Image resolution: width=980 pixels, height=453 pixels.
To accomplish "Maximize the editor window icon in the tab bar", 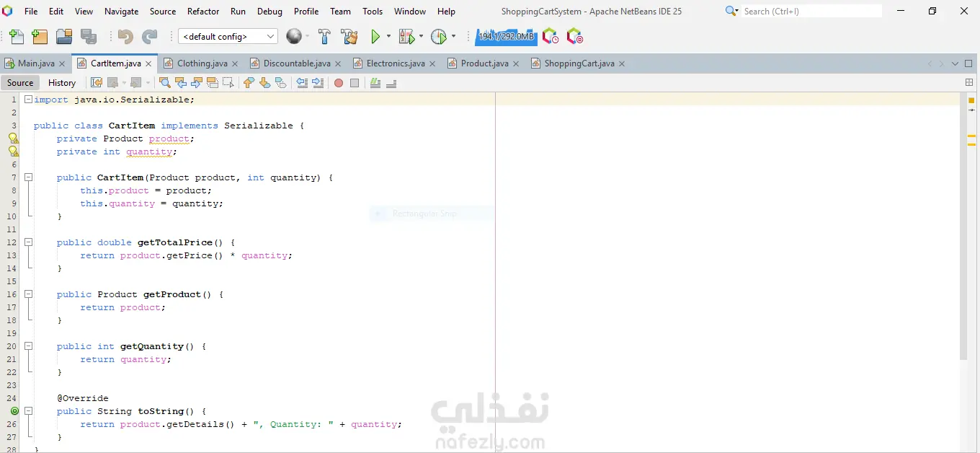I will point(969,63).
